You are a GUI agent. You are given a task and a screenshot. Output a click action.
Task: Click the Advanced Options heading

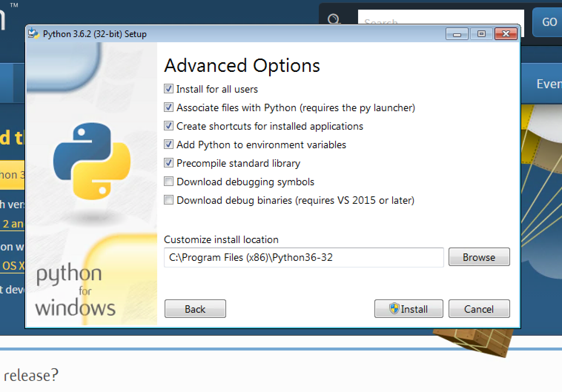pos(242,66)
